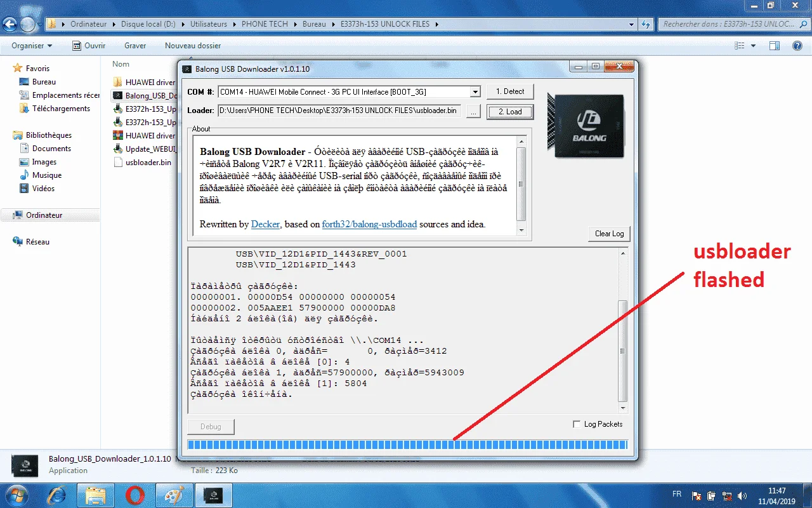Click the download progress bar
Image resolution: width=812 pixels, height=508 pixels.
(x=407, y=444)
